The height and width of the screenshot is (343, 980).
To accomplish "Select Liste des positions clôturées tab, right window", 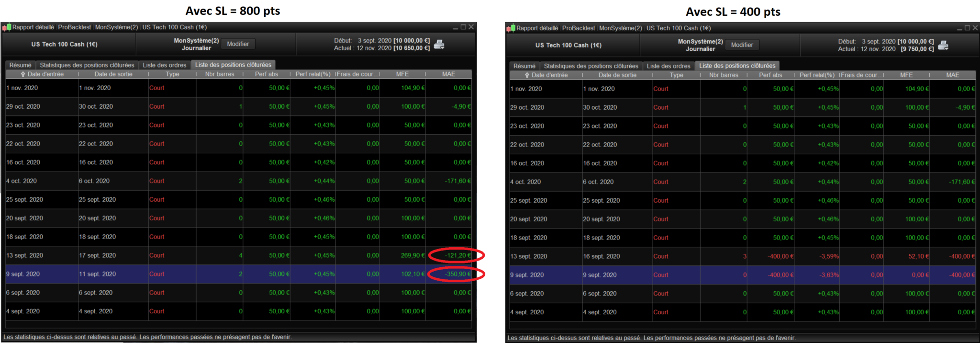I will click(x=737, y=66).
